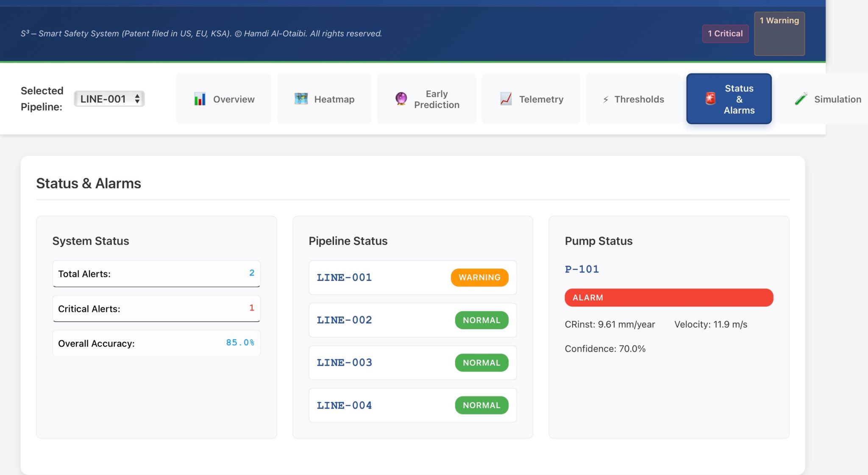The image size is (868, 475).
Task: Click the Overview bar chart icon
Action: (x=200, y=99)
